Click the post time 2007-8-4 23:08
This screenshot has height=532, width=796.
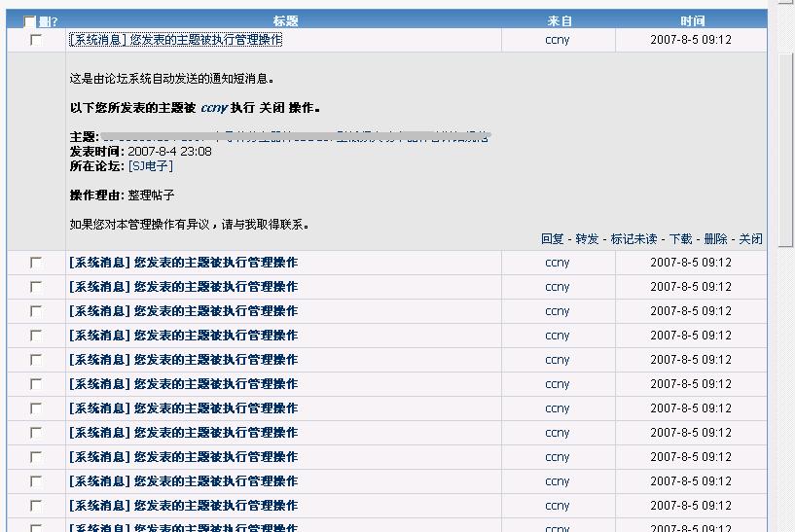(x=169, y=152)
